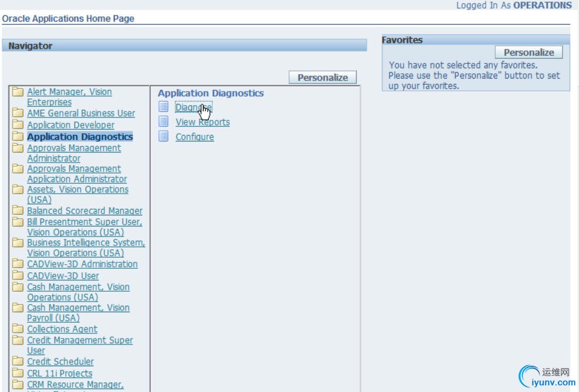Click the folder icon beside Collections Agent
The height and width of the screenshot is (392, 579).
coord(18,329)
